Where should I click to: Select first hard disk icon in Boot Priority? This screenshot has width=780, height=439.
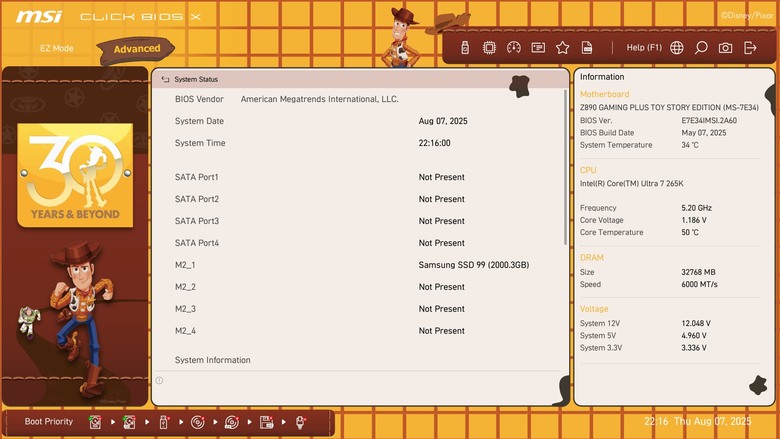click(95, 422)
